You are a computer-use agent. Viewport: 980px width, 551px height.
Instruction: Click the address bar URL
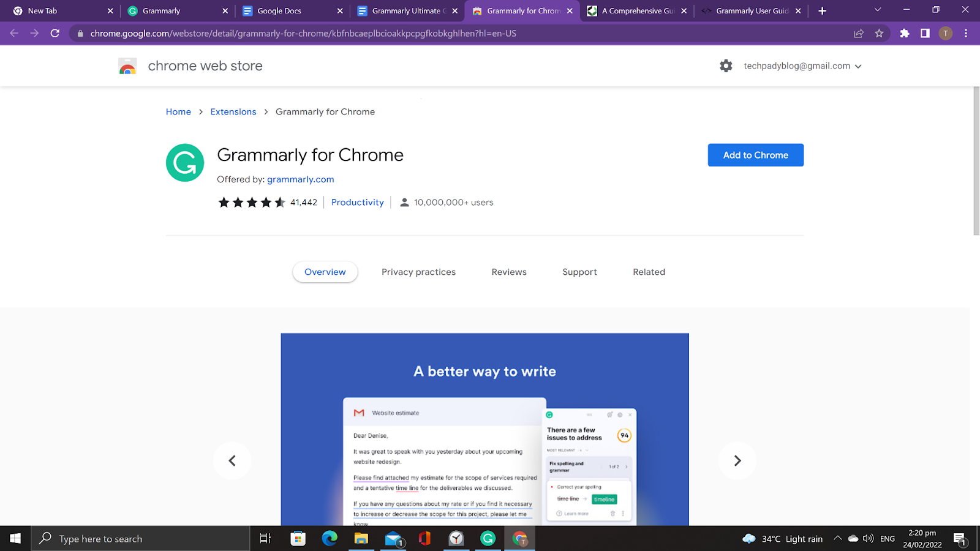(303, 34)
